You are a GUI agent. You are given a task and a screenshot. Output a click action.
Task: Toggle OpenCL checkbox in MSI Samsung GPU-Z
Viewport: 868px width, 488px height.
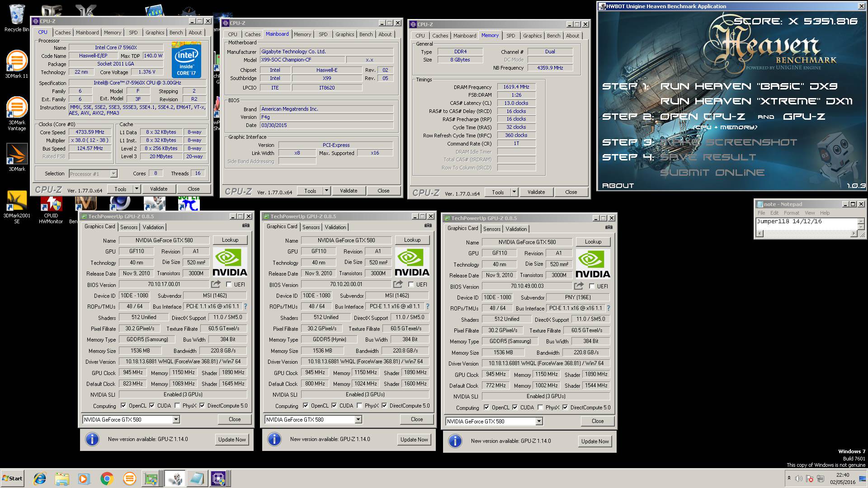tap(123, 406)
